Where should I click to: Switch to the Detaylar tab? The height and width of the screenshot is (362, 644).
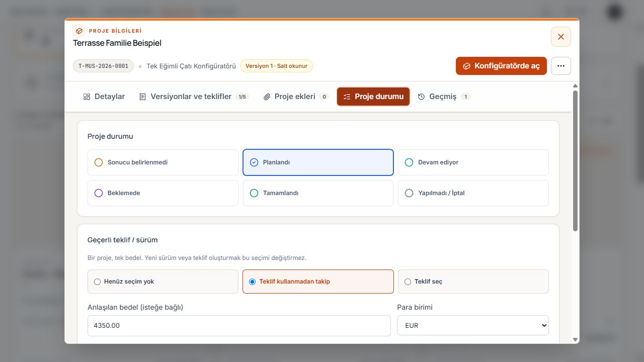[x=104, y=97]
